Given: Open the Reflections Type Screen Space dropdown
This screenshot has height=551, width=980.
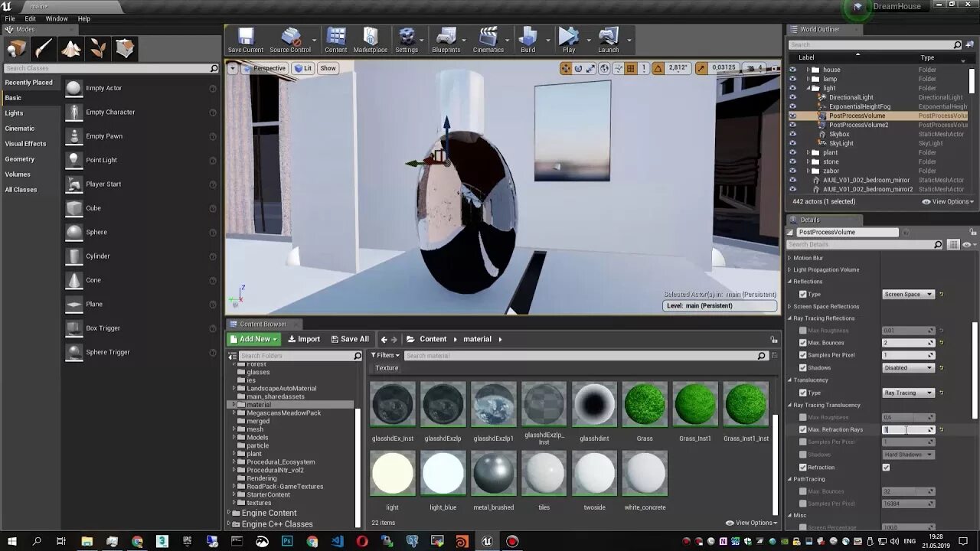Looking at the screenshot, I should [908, 295].
